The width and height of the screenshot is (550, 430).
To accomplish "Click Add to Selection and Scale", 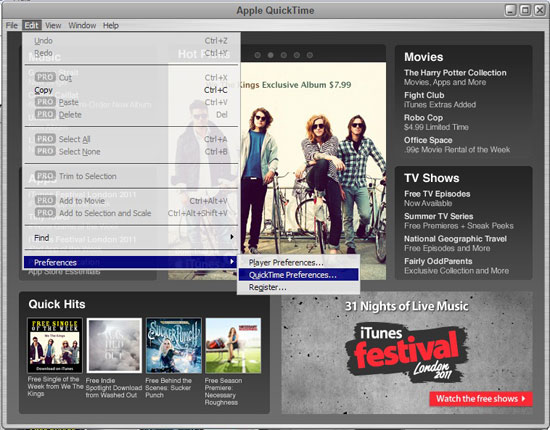I will coord(131,213).
